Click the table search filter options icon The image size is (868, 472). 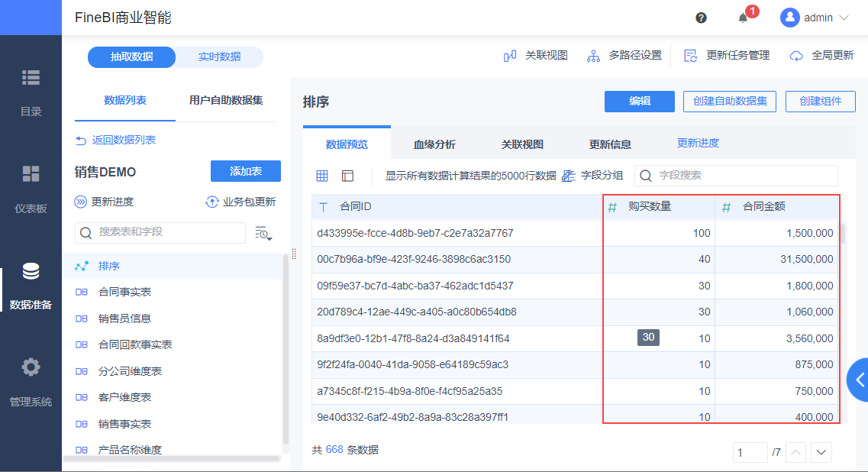[x=263, y=233]
